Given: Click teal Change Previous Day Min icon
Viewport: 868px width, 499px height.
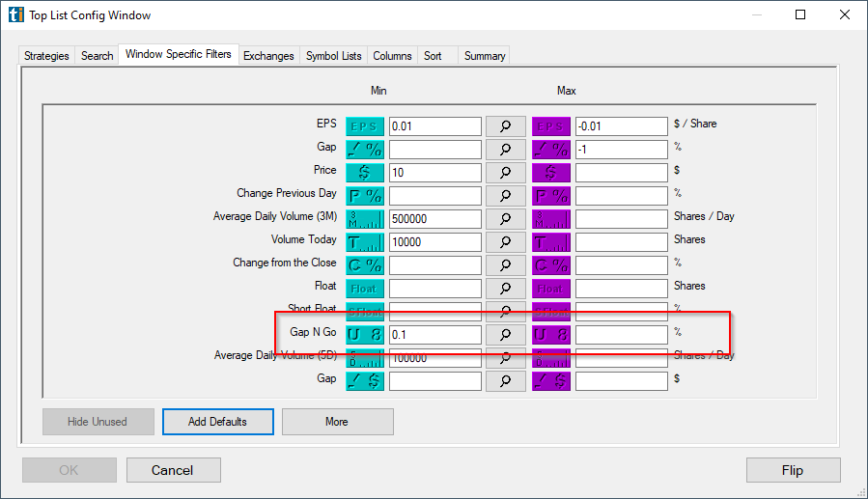Looking at the screenshot, I should tap(365, 196).
